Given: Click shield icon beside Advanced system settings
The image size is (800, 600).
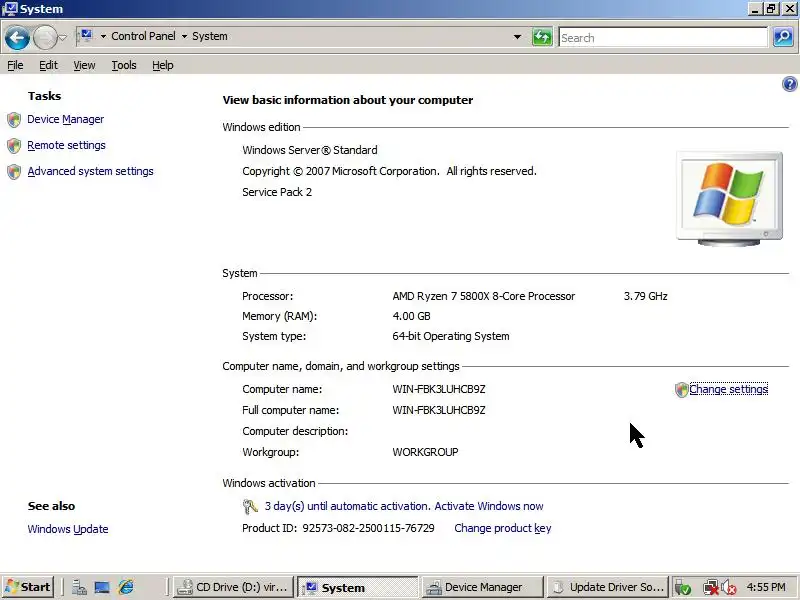Looking at the screenshot, I should click(x=14, y=172).
